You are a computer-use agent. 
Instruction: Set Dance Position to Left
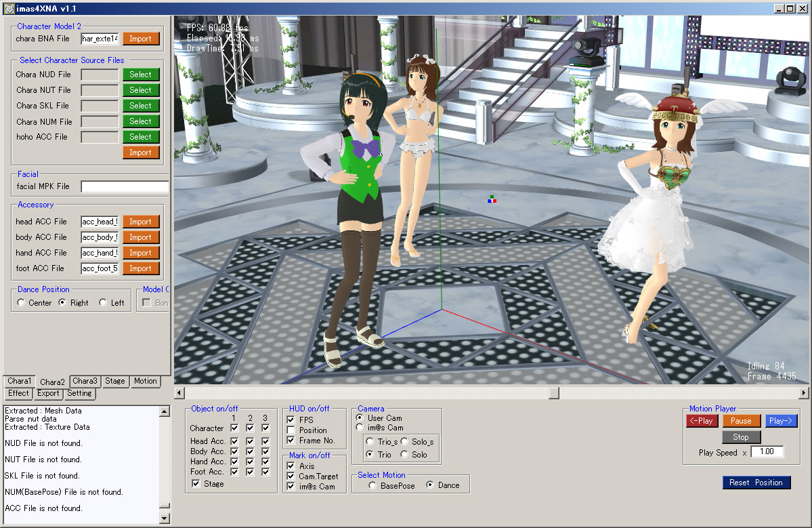(x=103, y=302)
